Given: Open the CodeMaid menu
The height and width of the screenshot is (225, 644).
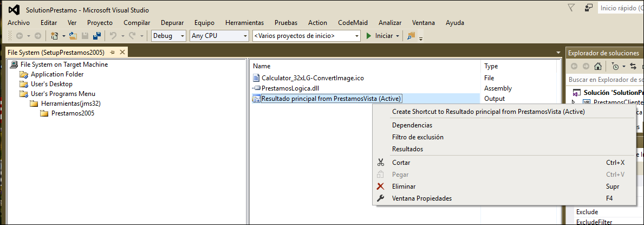Looking at the screenshot, I should click(x=353, y=23).
